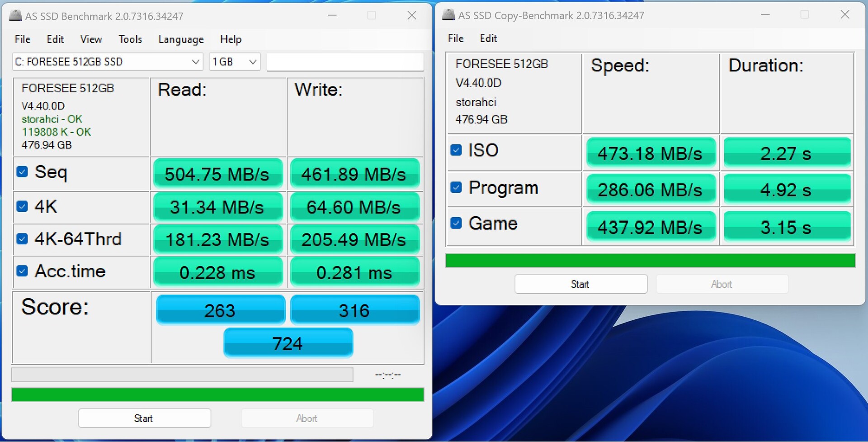Click the Seq write result 461.89 MB/s

point(354,174)
